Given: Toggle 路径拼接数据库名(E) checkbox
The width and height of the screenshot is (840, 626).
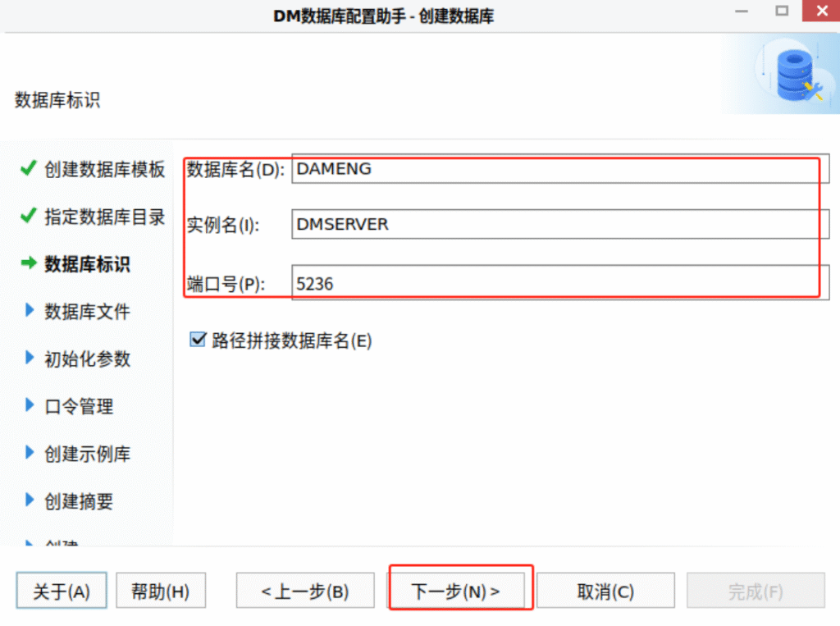Looking at the screenshot, I should (x=198, y=340).
